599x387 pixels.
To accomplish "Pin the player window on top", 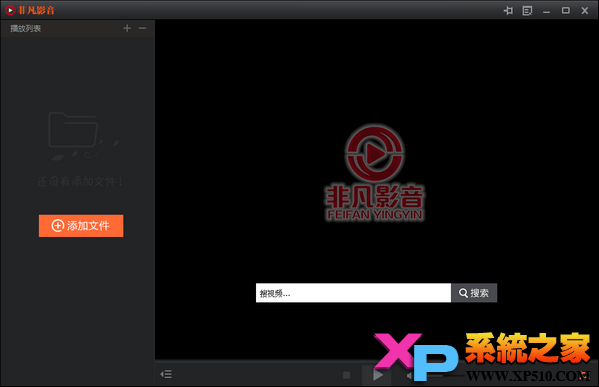I will pyautogui.click(x=508, y=11).
